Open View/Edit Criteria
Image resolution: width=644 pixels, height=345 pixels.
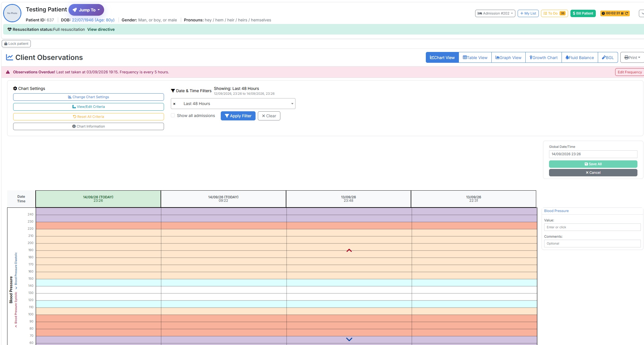[88, 107]
